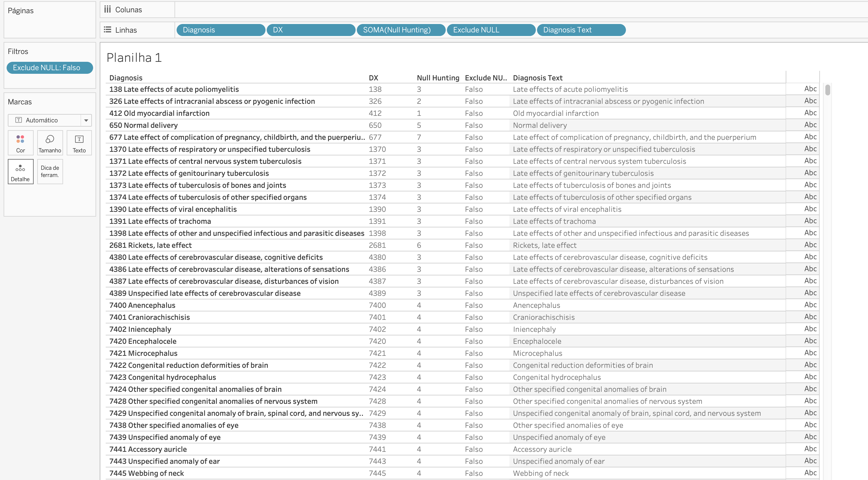Select the Planilha 1 sheet title
The height and width of the screenshot is (480, 868).
click(134, 57)
